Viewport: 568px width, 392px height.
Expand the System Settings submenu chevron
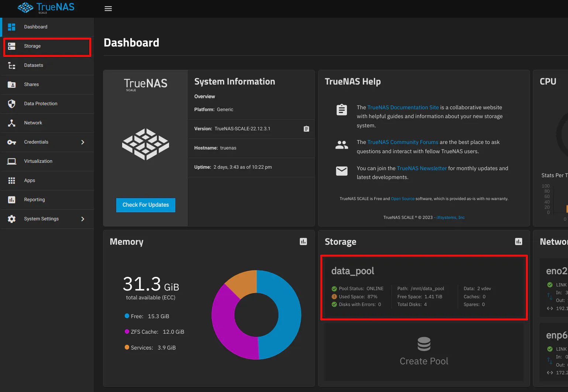(83, 219)
